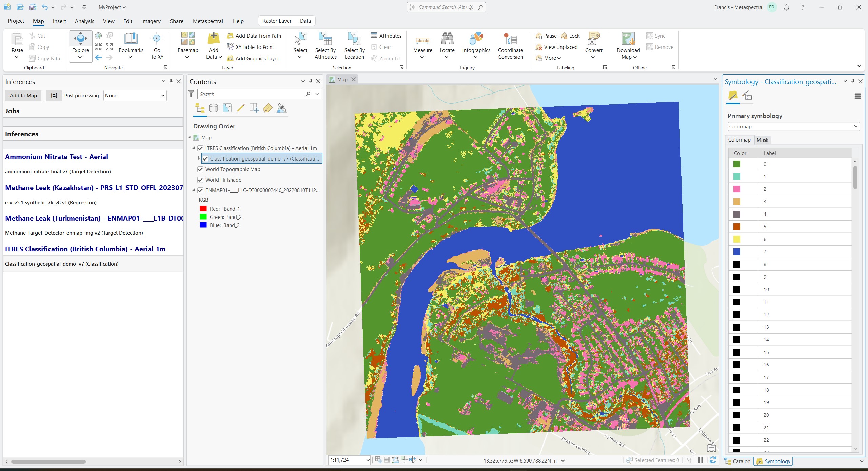Click the Ammonium Nitrate Test - Aerial link
The width and height of the screenshot is (868, 471).
coord(57,157)
